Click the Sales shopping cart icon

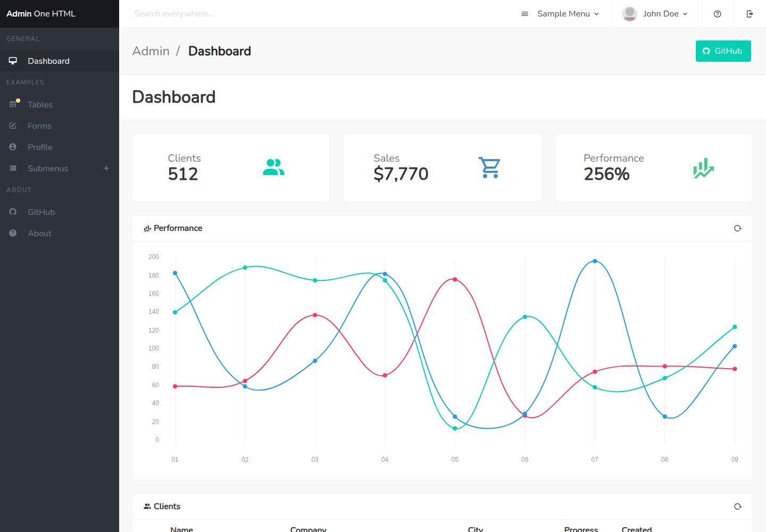point(489,168)
